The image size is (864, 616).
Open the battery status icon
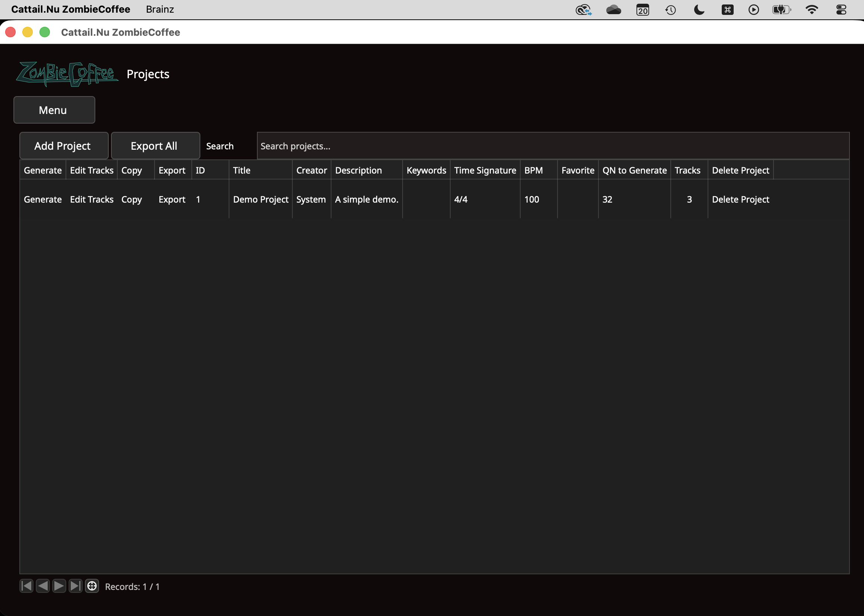coord(782,9)
